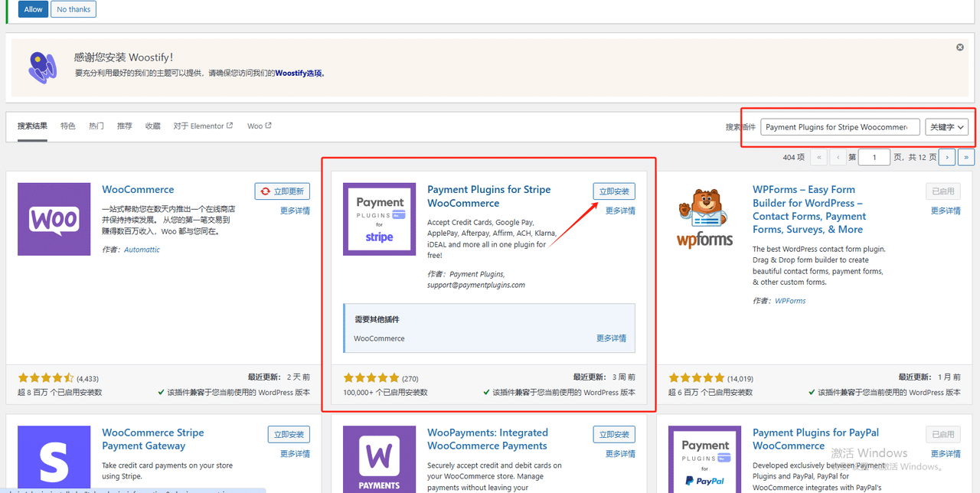Switch to the 搜索结果 tab
980x493 pixels.
tap(32, 126)
